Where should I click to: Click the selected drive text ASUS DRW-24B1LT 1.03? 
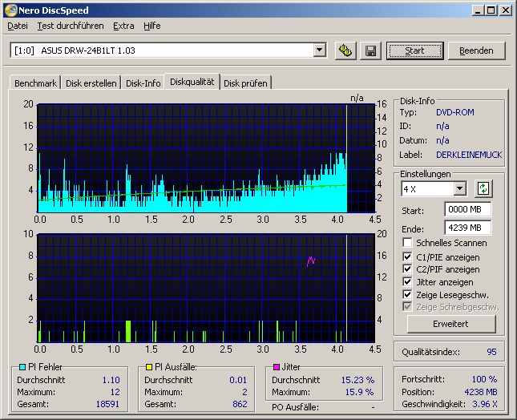[x=88, y=50]
